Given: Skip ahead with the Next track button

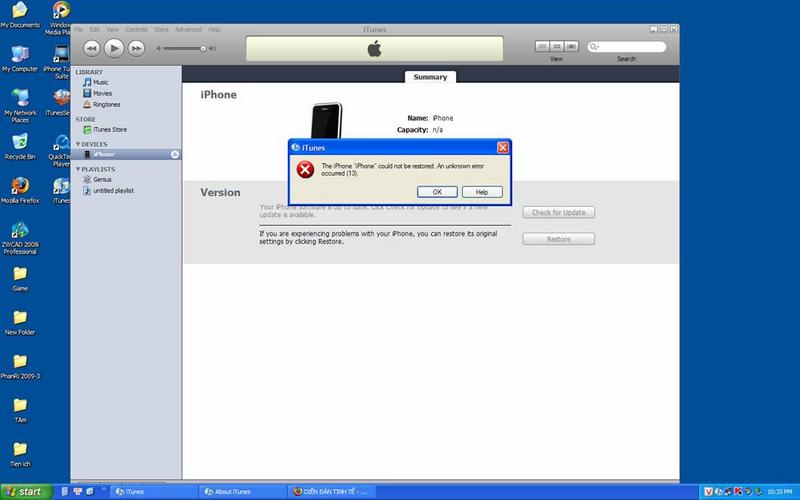Looking at the screenshot, I should click(x=136, y=47).
